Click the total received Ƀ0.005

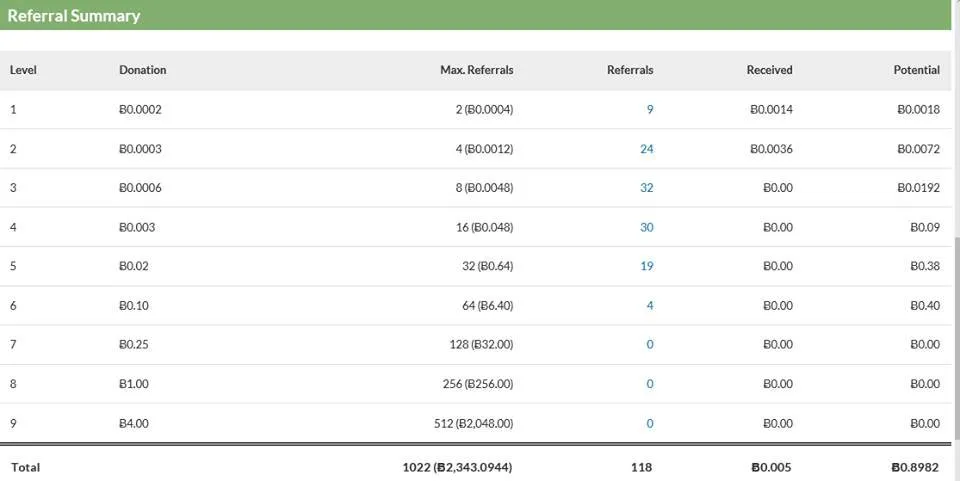(771, 468)
